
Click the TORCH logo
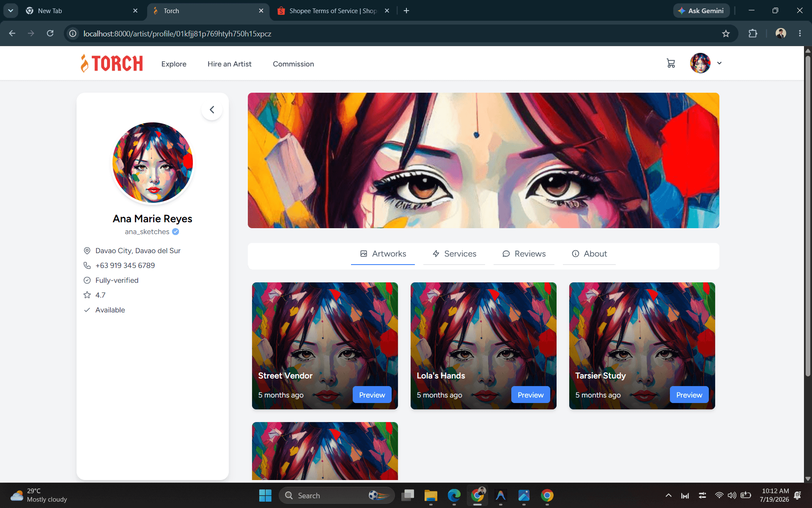[x=112, y=63]
